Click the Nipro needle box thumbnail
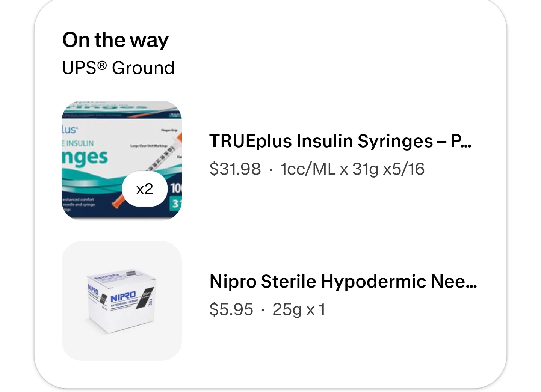The image size is (541, 392). point(121,301)
